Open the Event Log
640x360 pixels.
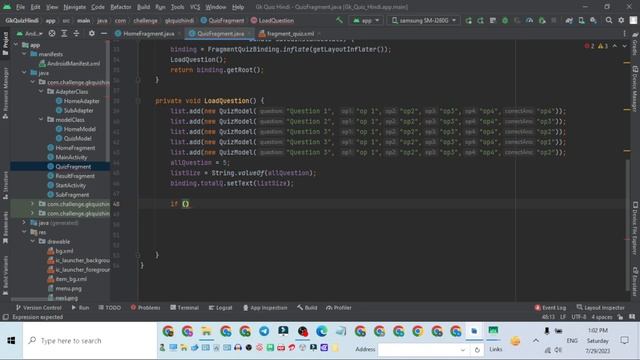tap(550, 308)
